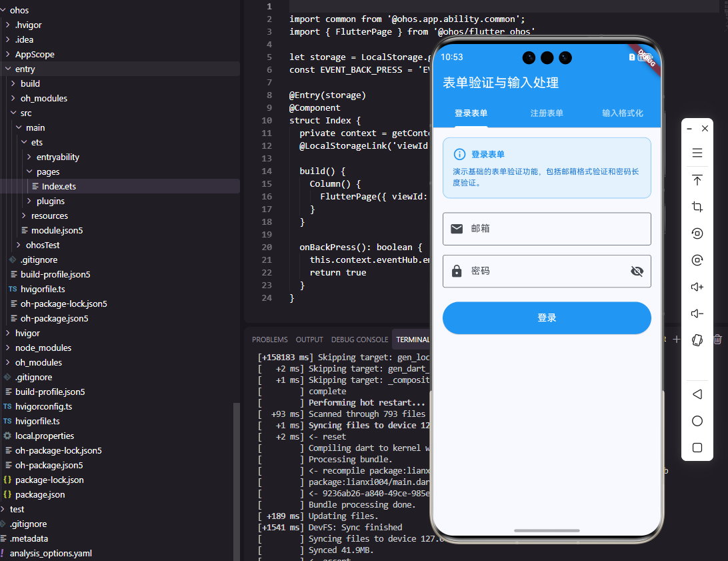The image size is (728, 561).
Task: Click the file explorer scrollbar
Action: [236, 481]
